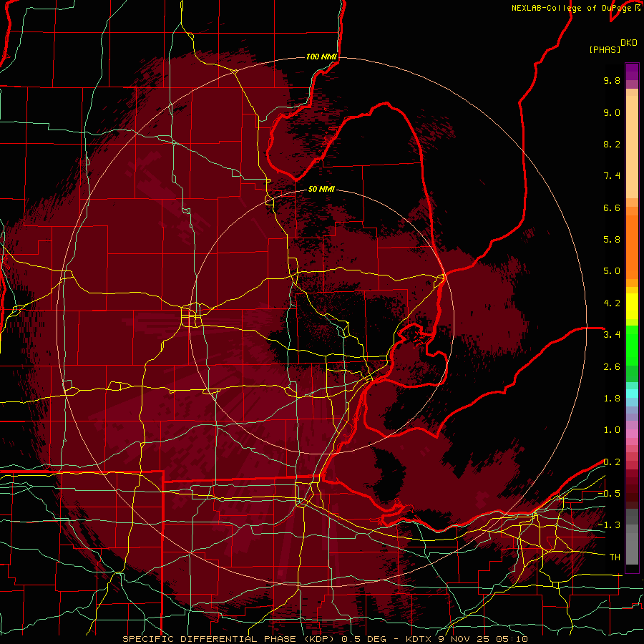Screen dimensions: 644x644
Task: Click the 1.8 color scale value
Action: [612, 399]
